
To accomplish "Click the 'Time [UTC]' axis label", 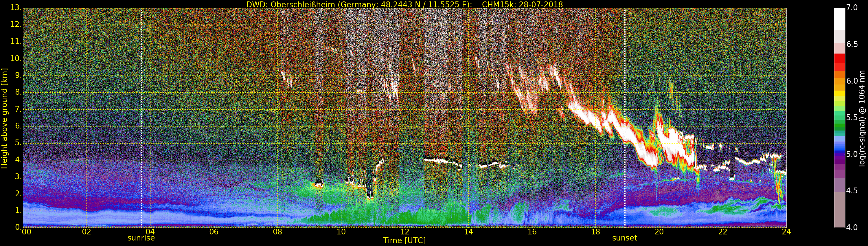I will pos(404,240).
